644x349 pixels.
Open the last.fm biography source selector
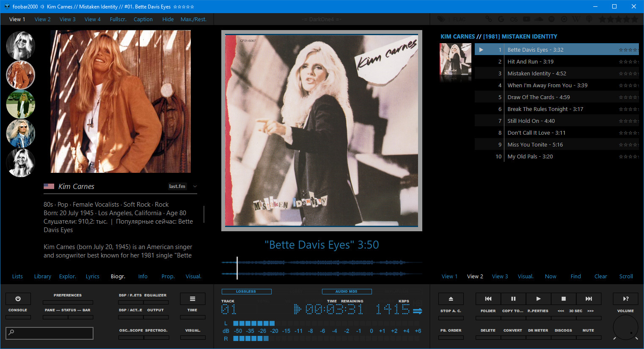pos(177,186)
